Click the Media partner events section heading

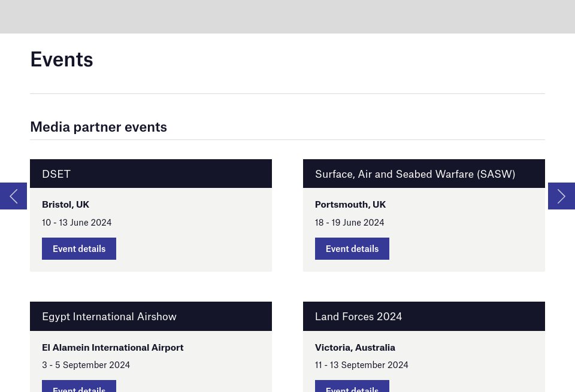[x=98, y=126]
